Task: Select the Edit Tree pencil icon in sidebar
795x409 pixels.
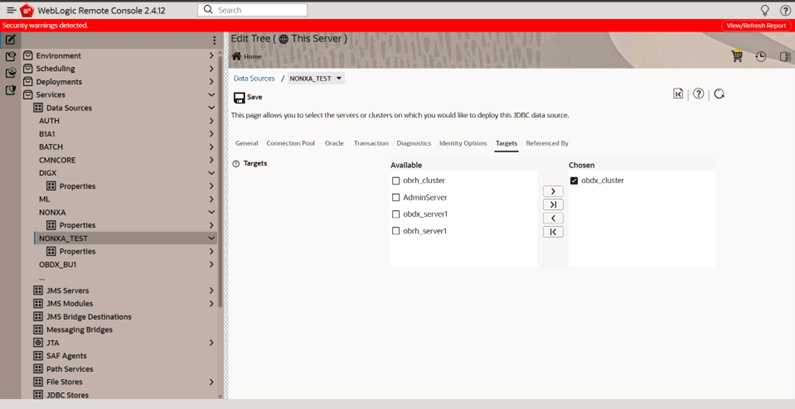Action: point(11,40)
